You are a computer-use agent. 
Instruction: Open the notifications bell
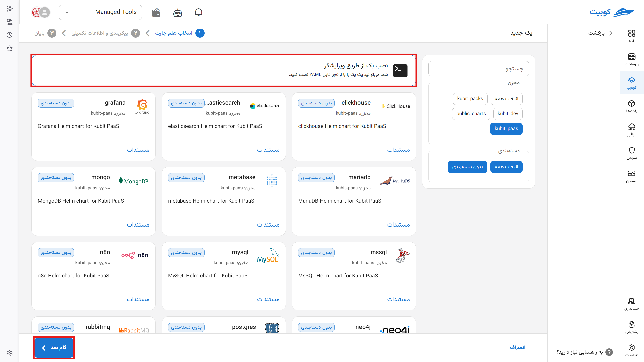click(x=198, y=12)
